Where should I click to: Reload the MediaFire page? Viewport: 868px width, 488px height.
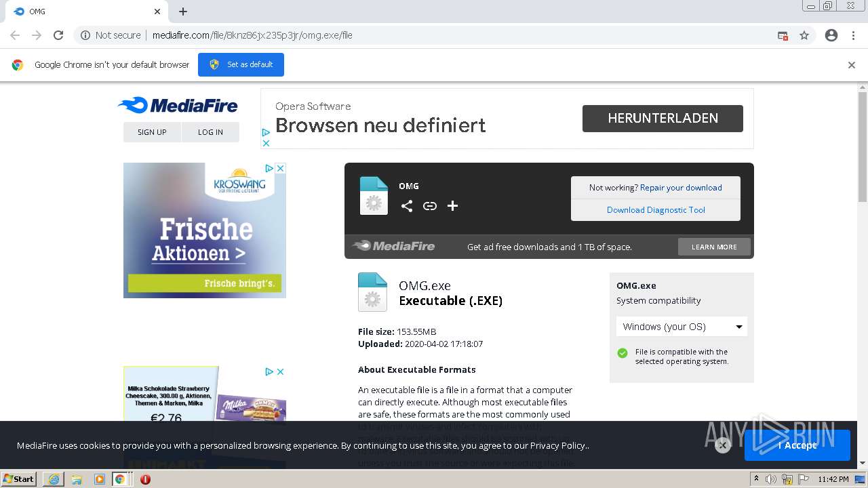[58, 35]
